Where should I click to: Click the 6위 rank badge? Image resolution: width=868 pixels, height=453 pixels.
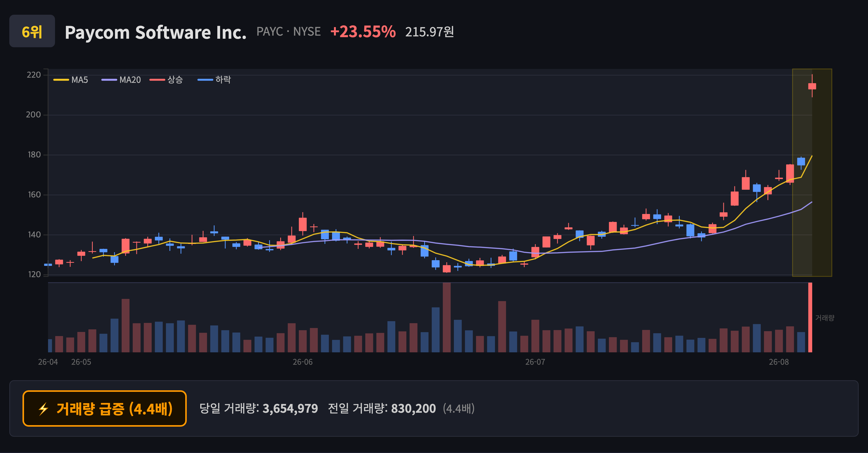pos(32,31)
